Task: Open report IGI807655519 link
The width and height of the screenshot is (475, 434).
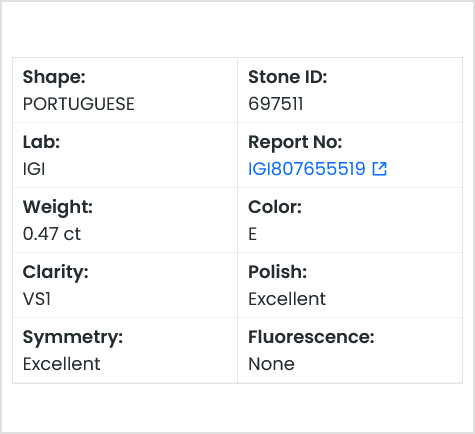Action: pyautogui.click(x=307, y=169)
